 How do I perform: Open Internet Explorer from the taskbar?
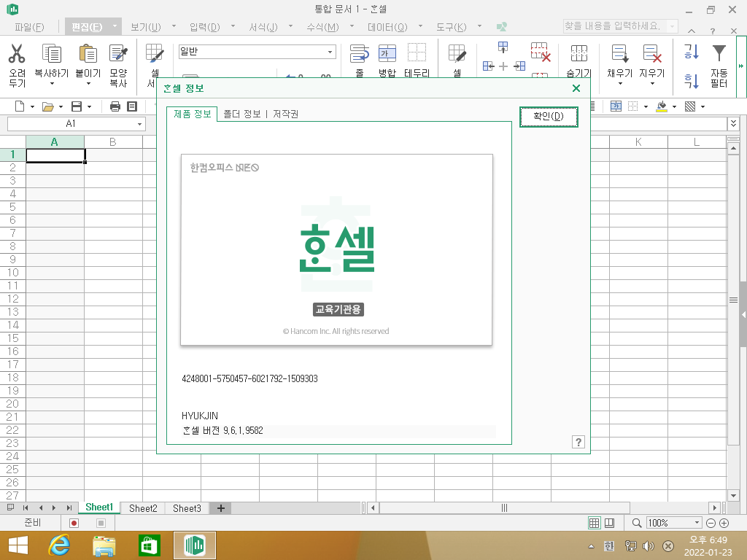click(60, 545)
